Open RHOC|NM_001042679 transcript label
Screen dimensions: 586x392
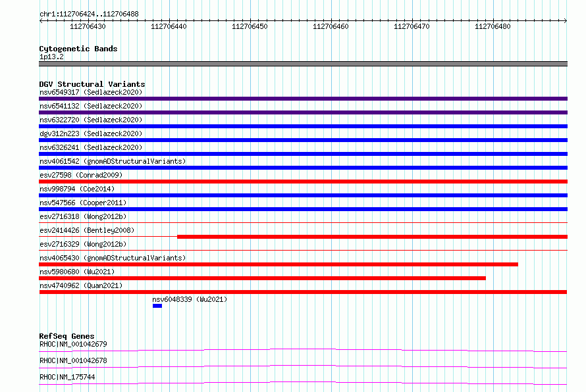pos(73,344)
